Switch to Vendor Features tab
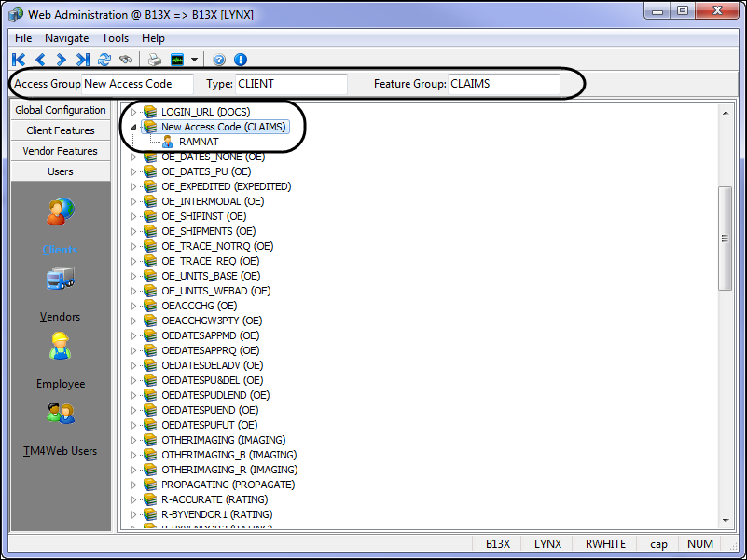This screenshot has height=560, width=747. (x=61, y=151)
